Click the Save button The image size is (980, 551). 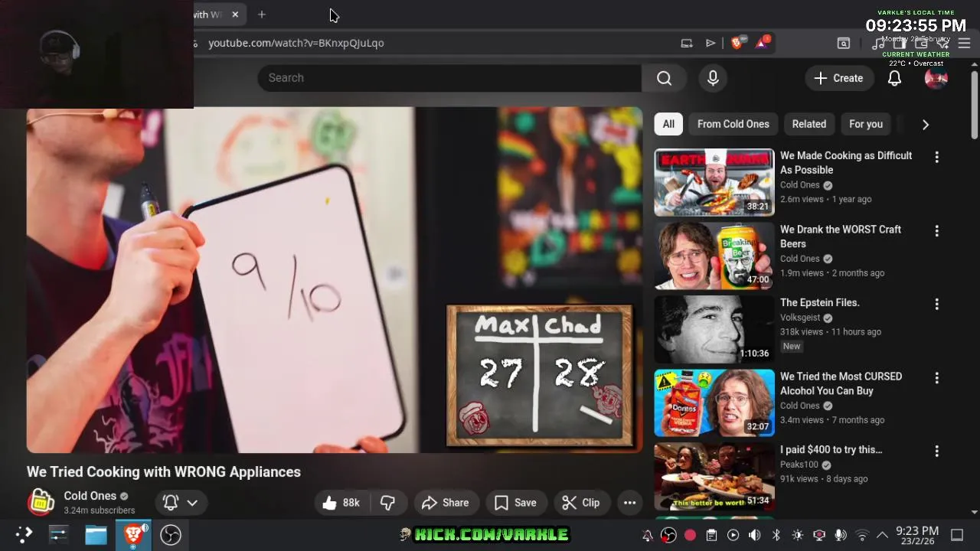pos(515,503)
